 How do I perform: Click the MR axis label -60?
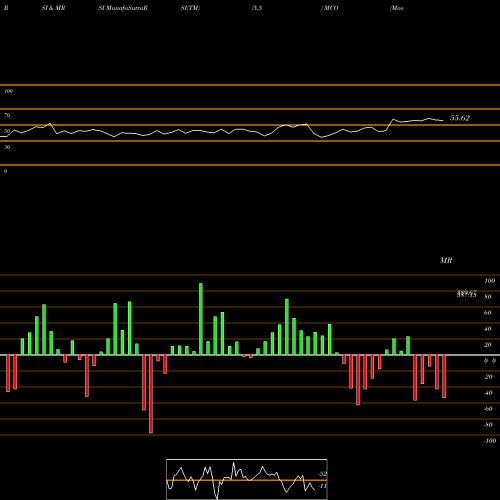tap(488, 409)
